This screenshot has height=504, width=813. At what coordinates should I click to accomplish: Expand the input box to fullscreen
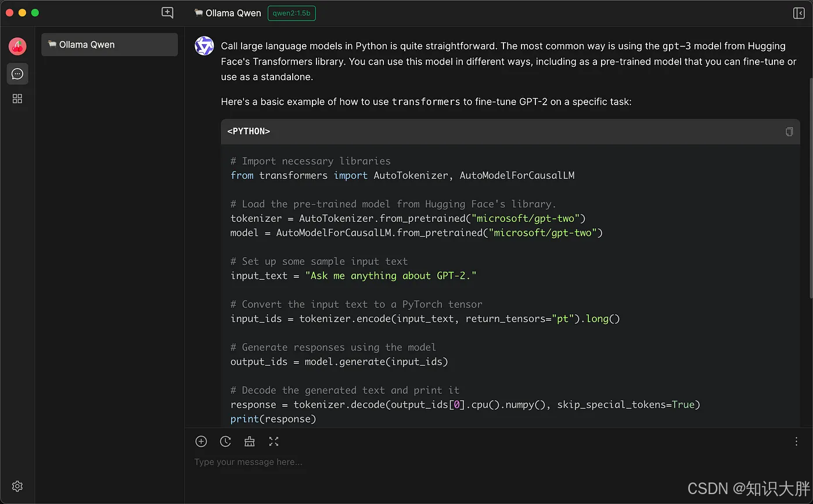[x=274, y=441]
